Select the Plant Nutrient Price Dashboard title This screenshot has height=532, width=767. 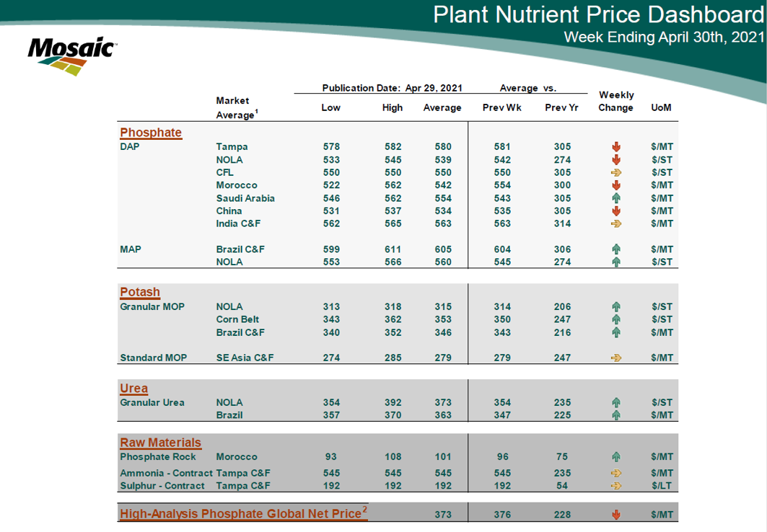pyautogui.click(x=598, y=16)
